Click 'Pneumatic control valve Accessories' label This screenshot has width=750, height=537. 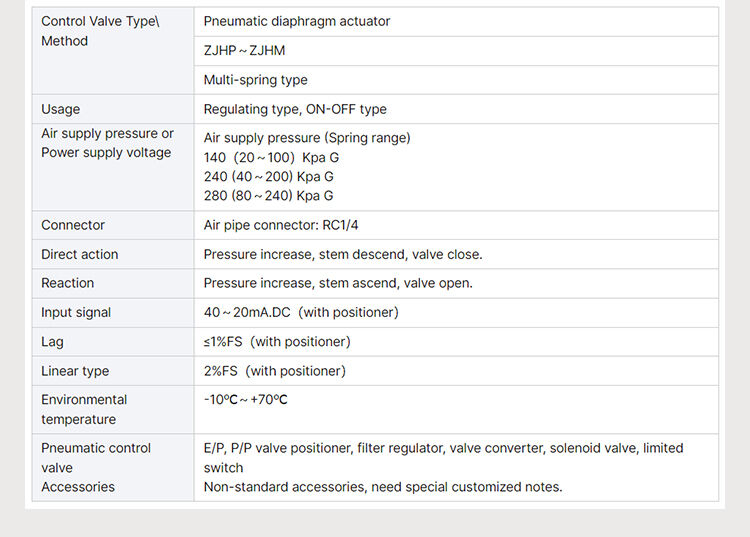coord(96,467)
